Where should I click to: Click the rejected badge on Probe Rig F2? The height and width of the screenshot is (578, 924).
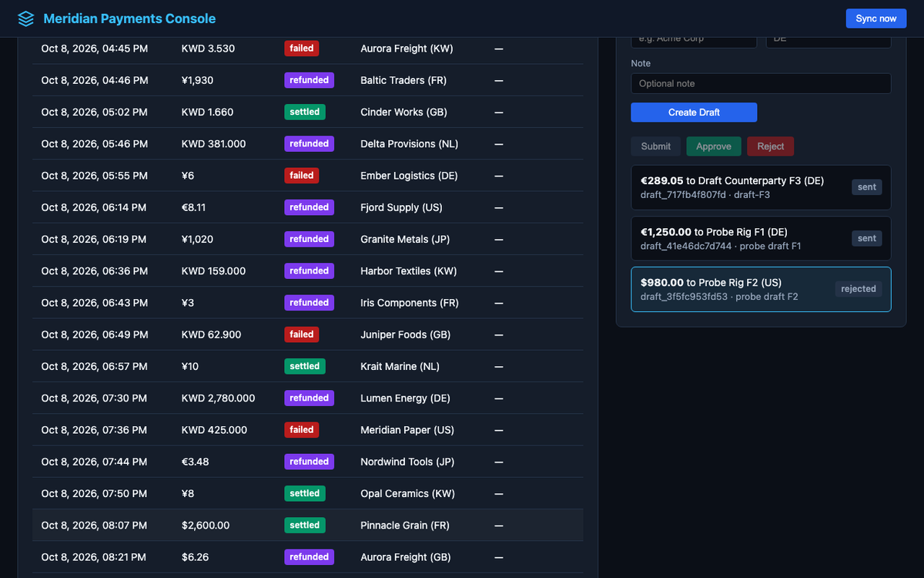859,289
